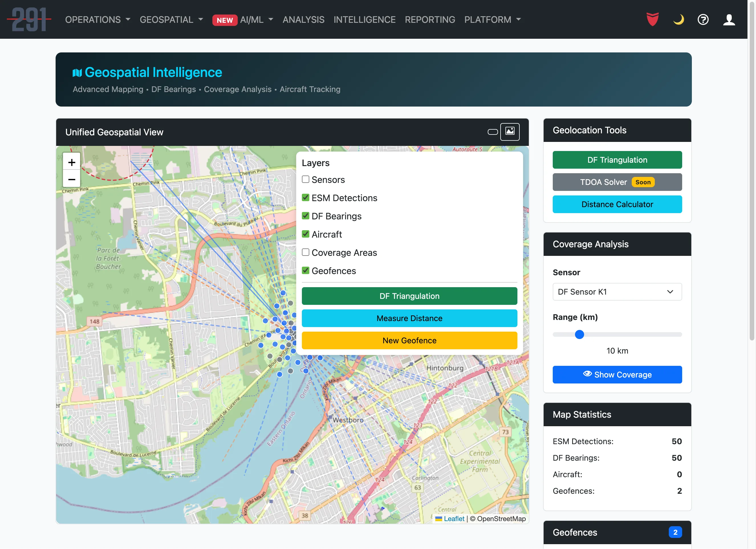
Task: Click the 291 logo in the navbar
Action: [29, 19]
